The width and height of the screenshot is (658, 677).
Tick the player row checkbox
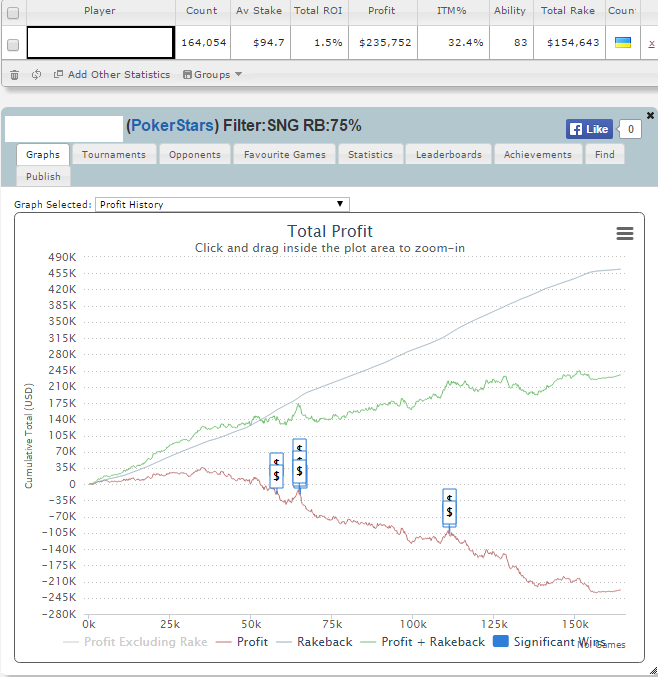pyautogui.click(x=13, y=44)
